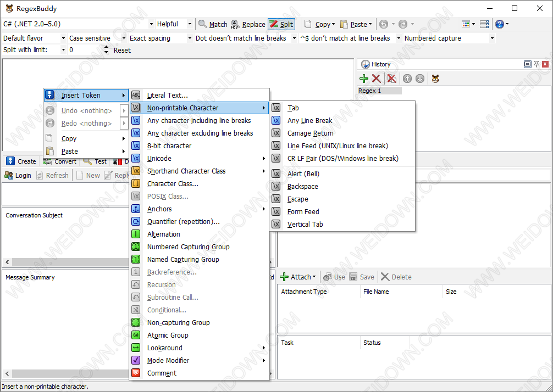553x392 pixels.
Task: Open the application C# (.NET 2.0–5.0) dropdown
Action: tap(151, 24)
